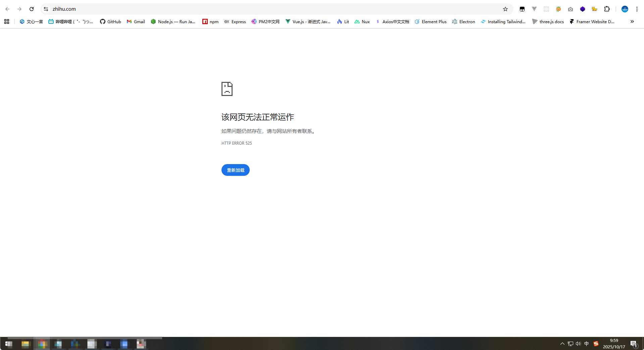
Task: Click the browser profile avatar
Action: pos(625,9)
